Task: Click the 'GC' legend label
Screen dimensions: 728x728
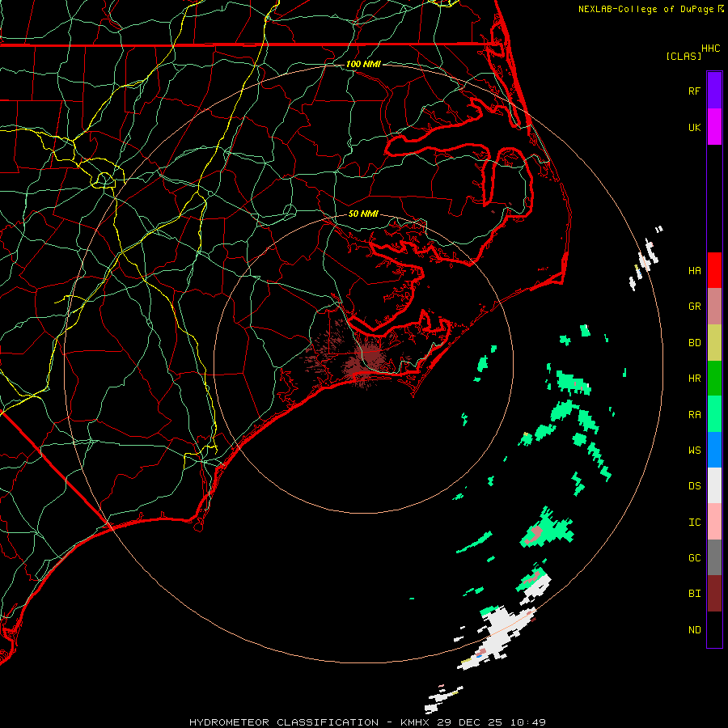Action: [x=694, y=557]
